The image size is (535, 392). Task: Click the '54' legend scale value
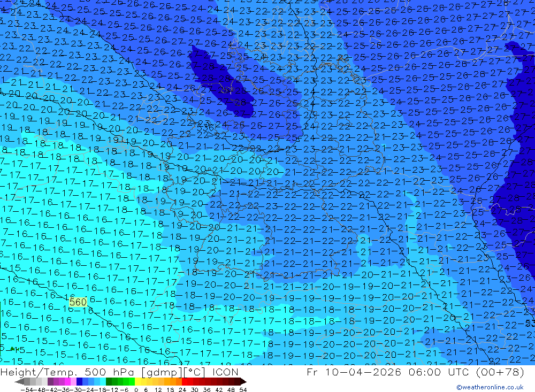(x=243, y=390)
